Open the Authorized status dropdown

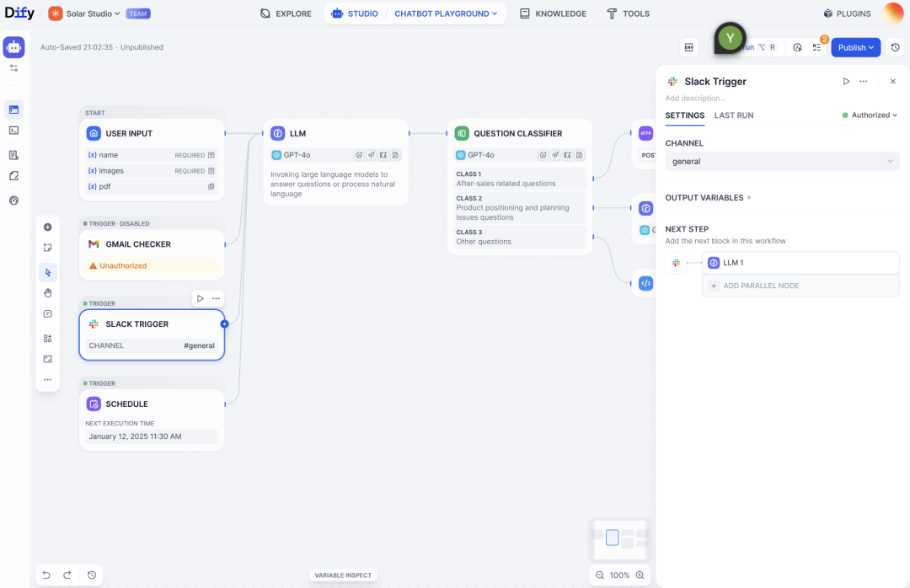point(870,115)
